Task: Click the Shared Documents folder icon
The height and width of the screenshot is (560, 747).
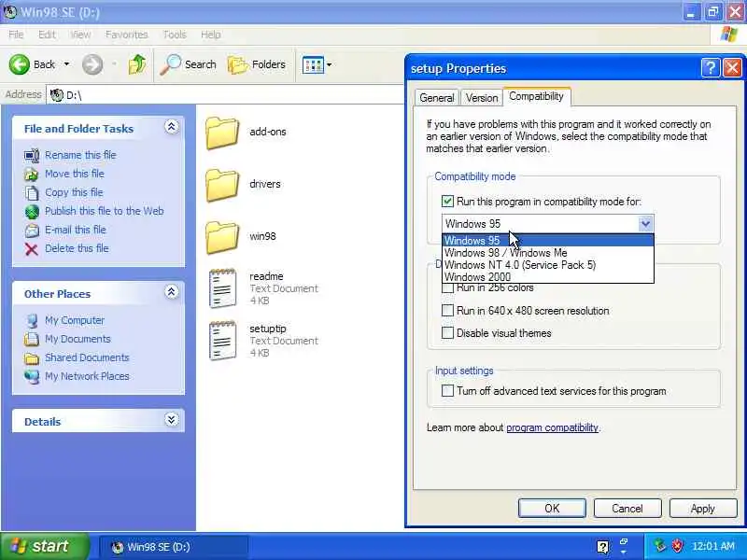Action: 32,358
